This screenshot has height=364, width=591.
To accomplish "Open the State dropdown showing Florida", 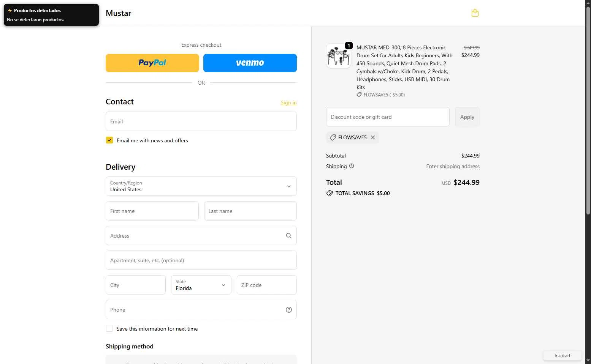I will [201, 285].
